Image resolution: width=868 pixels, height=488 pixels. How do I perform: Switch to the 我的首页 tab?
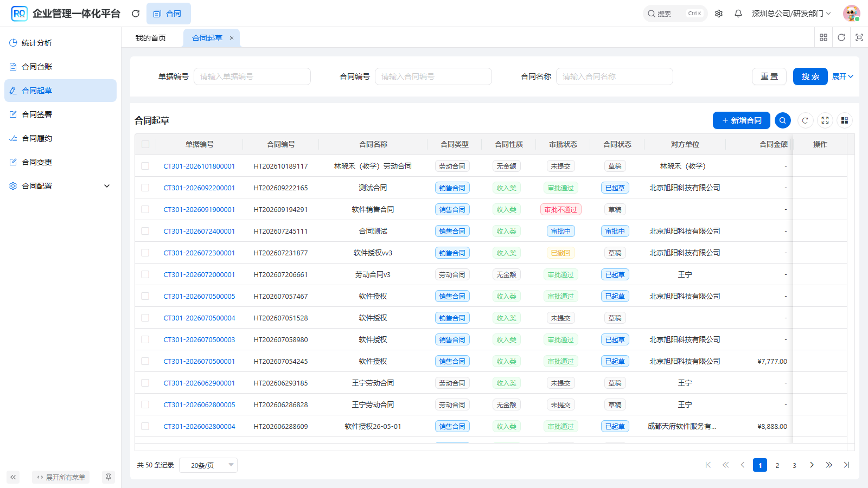coord(151,38)
